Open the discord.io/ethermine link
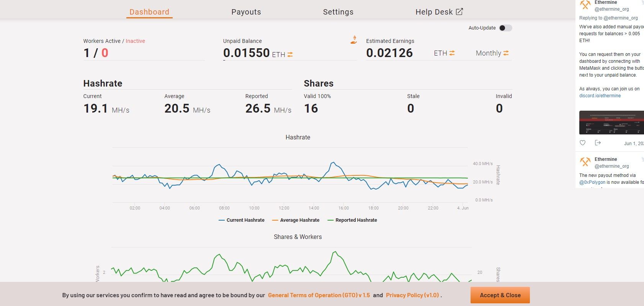 coord(600,96)
